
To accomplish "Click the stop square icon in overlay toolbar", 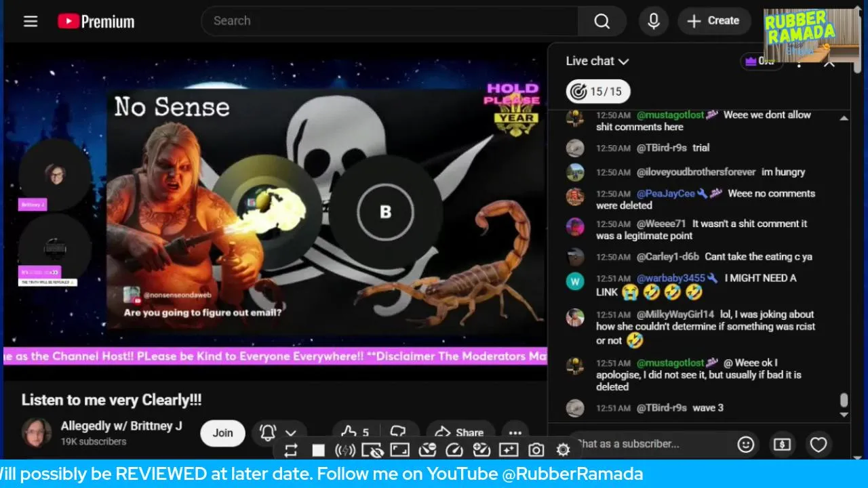I will coord(318,450).
